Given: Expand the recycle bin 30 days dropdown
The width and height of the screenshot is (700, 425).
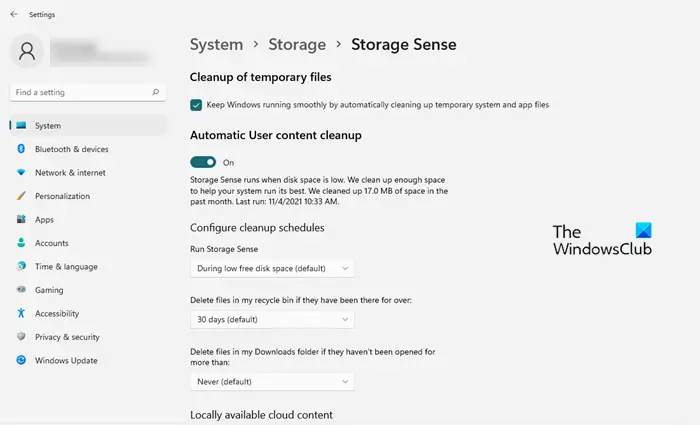Looking at the screenshot, I should click(272, 319).
